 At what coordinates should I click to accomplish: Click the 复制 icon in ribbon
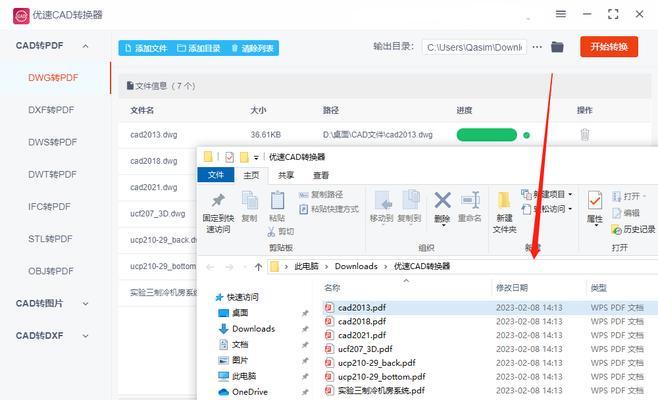click(250, 200)
